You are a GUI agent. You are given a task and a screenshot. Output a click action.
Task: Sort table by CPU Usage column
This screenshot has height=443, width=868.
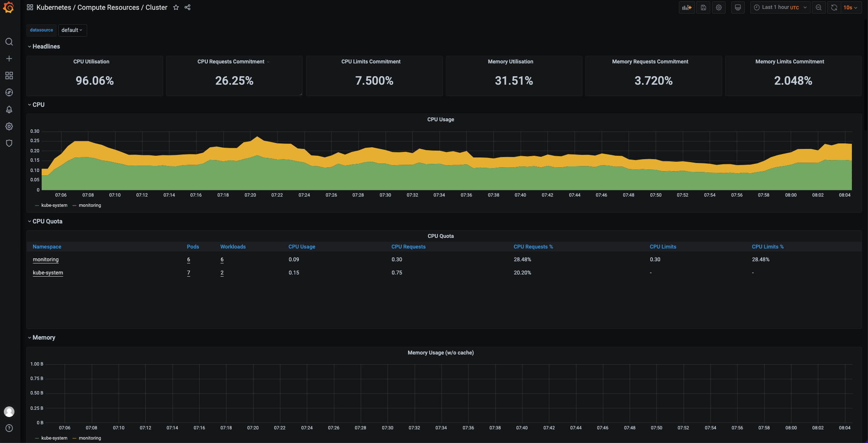302,247
